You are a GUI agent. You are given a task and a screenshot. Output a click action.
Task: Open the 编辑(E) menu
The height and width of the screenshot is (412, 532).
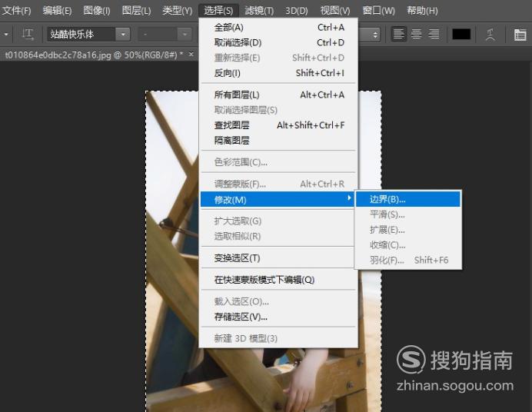[57, 11]
